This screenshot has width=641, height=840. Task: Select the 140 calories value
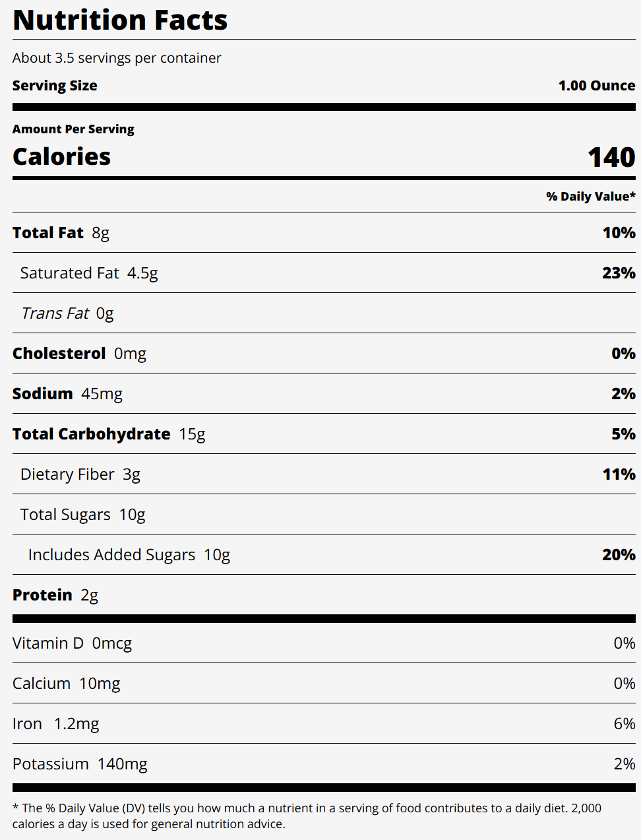[x=611, y=158]
